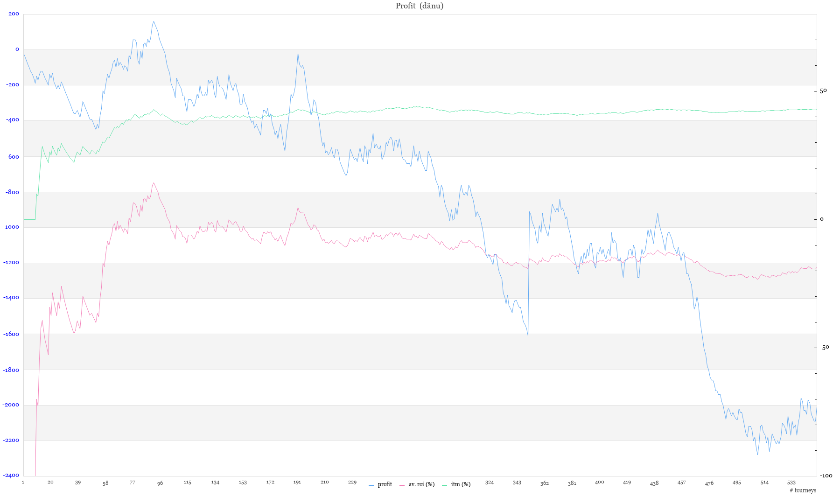Viewport: 840px width, 504px height.
Task: Click the -2400 left axis label
Action: [x=13, y=476]
